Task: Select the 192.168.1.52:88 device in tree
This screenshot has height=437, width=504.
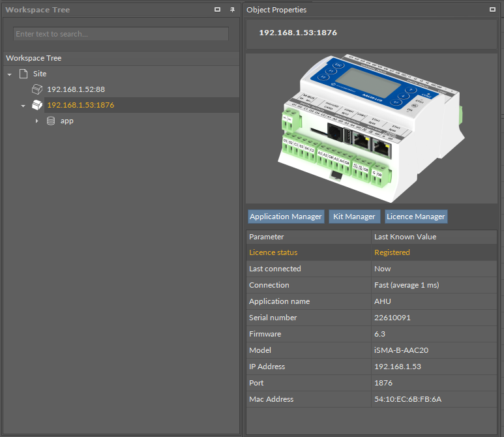Action: click(x=76, y=89)
